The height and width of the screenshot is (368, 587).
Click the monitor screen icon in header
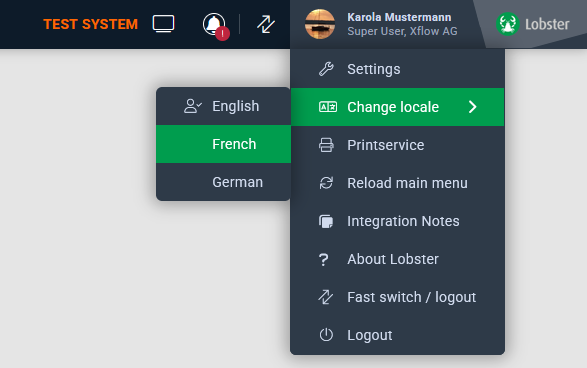[x=164, y=24]
